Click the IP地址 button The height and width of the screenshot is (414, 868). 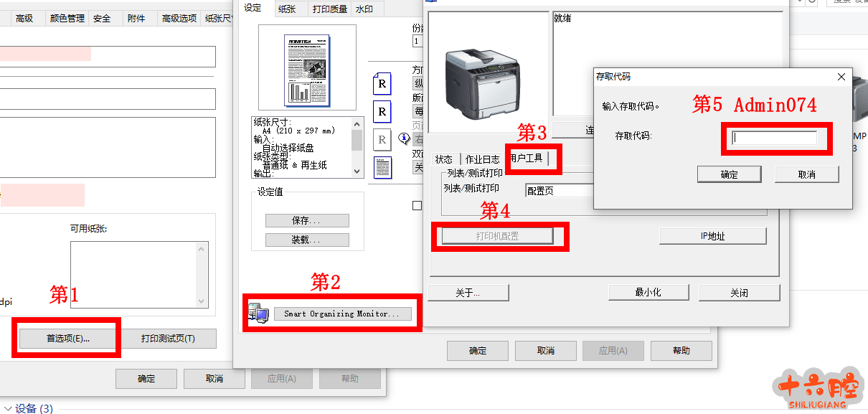pos(712,236)
